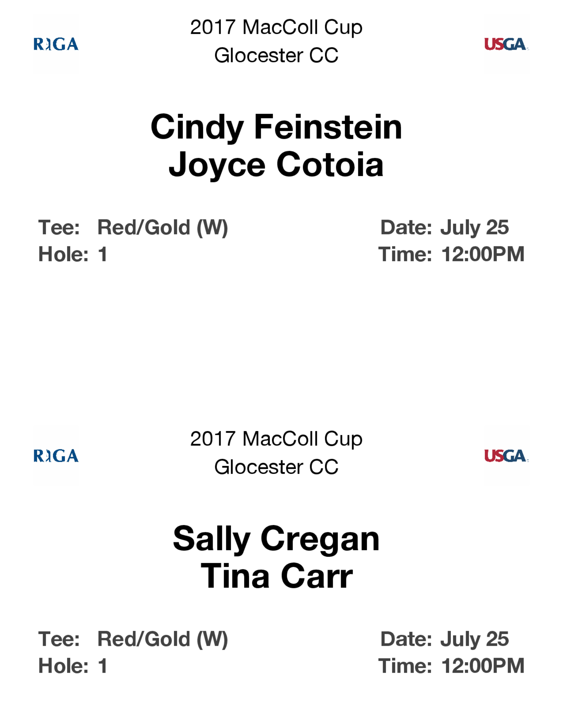Click the USGA logo on Sally Cregan's card
This screenshot has height=728, width=563.
click(x=506, y=456)
